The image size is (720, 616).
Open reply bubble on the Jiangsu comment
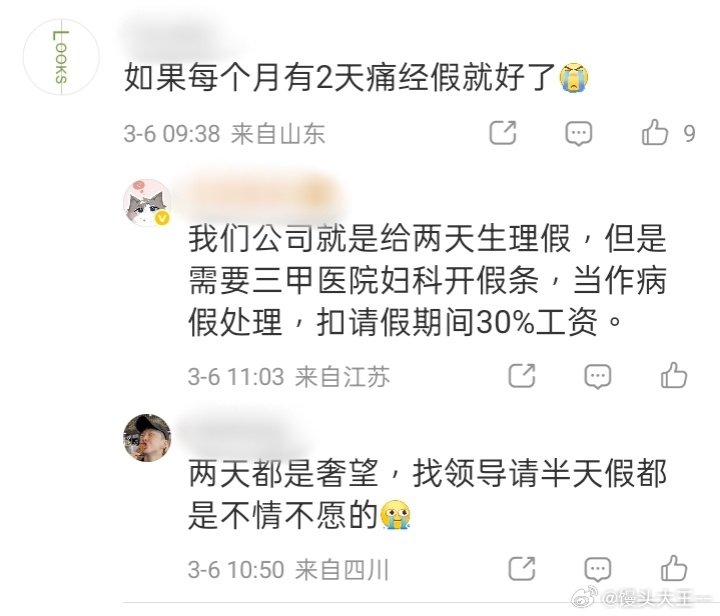[x=597, y=377]
